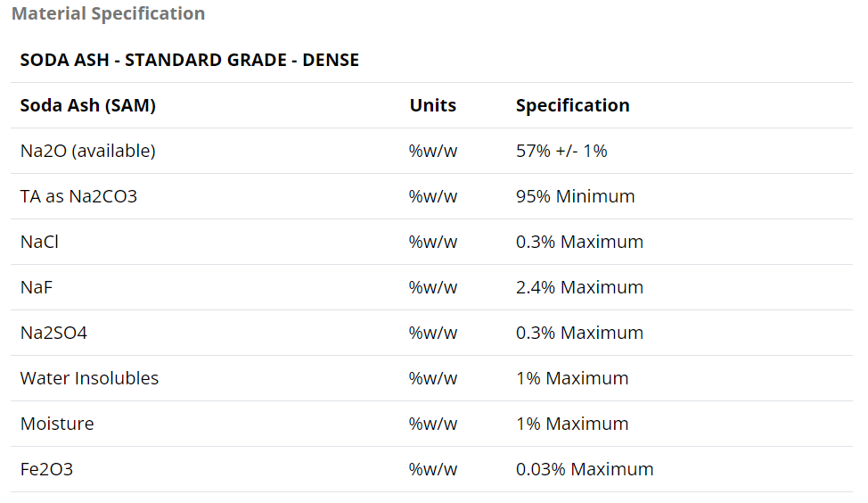Click the 1% Maximum value for Water Insolubles

[x=571, y=378]
